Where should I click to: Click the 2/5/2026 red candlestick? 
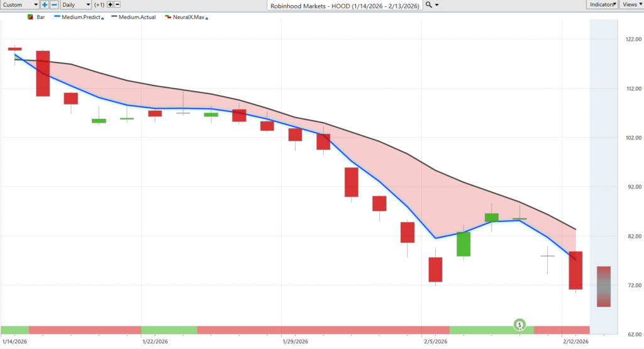pos(435,269)
